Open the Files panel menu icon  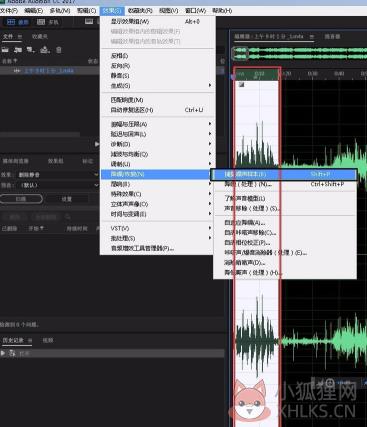(20, 36)
